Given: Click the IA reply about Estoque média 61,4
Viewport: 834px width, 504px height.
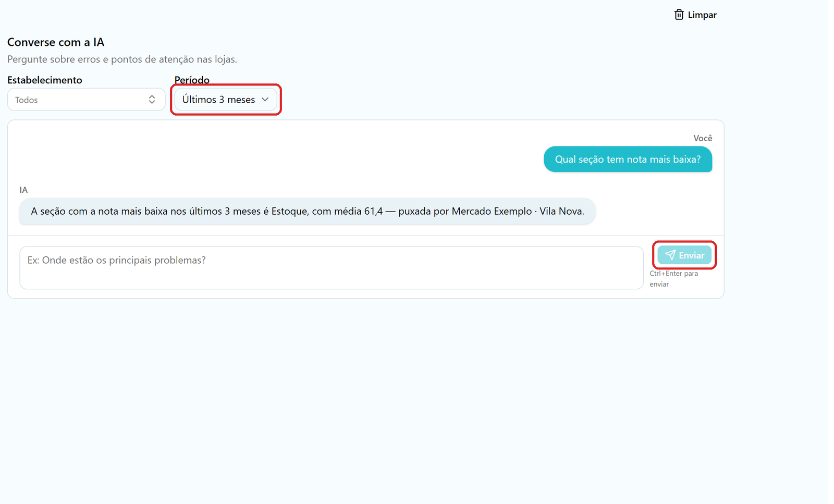Looking at the screenshot, I should (x=308, y=212).
